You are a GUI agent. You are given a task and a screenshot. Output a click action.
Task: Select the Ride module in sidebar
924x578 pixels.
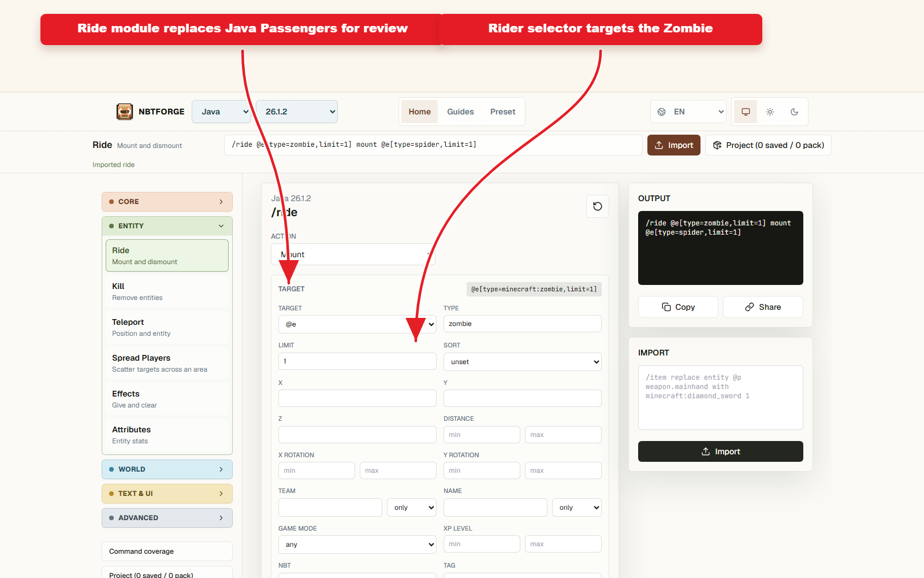167,255
